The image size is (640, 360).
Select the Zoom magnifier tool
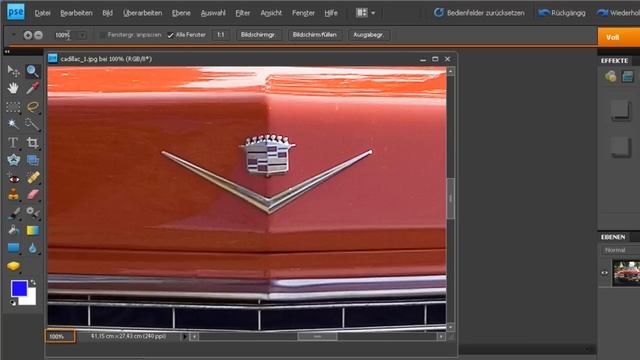pos(32,71)
